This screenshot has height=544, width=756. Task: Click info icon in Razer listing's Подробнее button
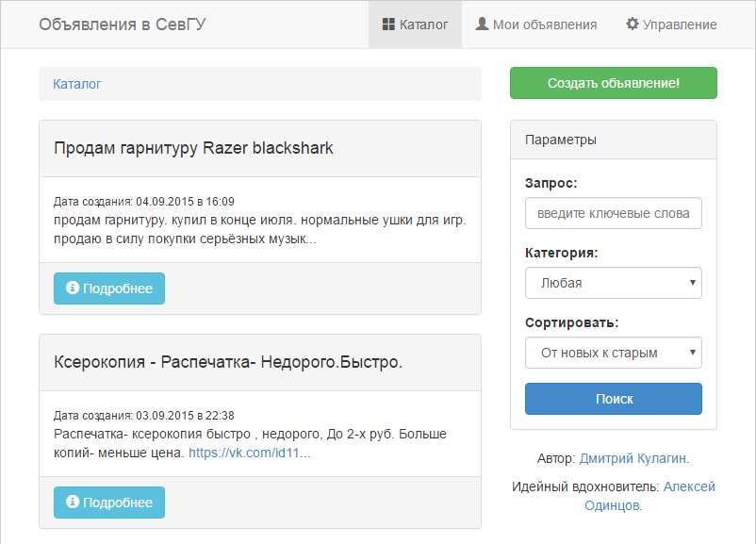coord(73,288)
